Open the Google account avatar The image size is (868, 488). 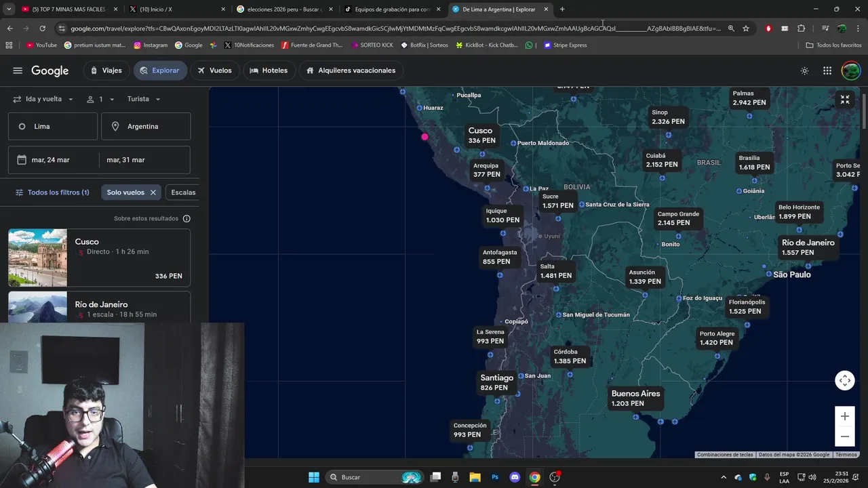(x=850, y=70)
